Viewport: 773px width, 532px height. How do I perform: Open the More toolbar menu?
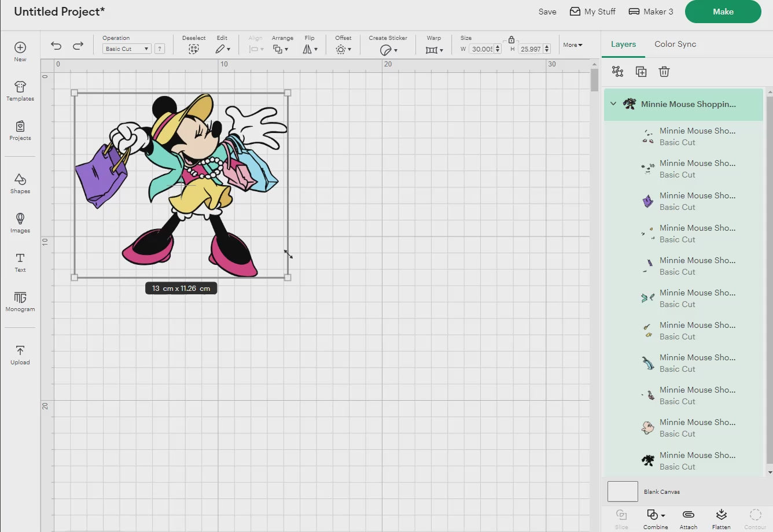[573, 45]
